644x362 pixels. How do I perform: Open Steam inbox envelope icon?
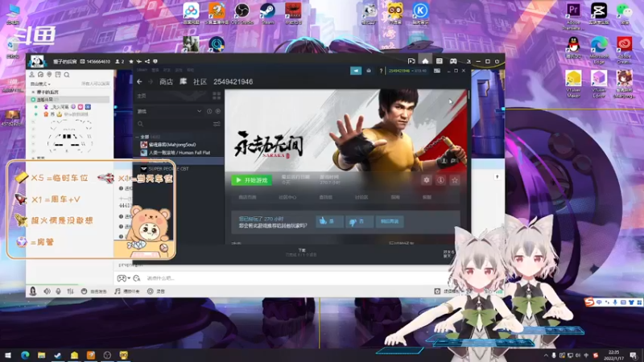coord(369,71)
